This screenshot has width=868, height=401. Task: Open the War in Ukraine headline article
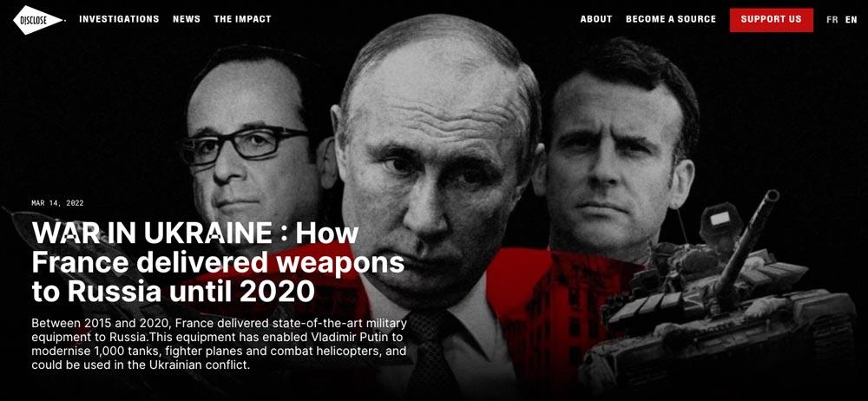pyautogui.click(x=218, y=262)
